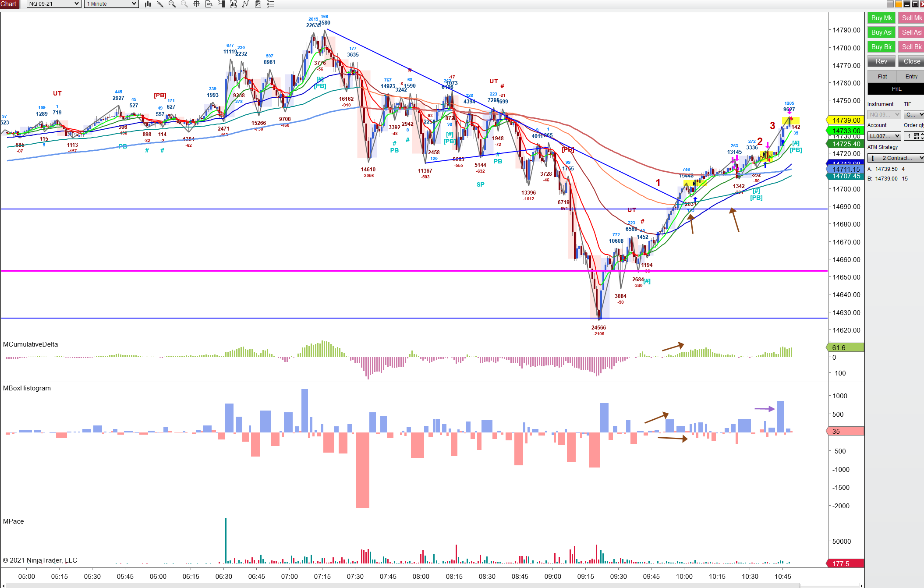Expand the Account dropdown LL007
The width and height of the screenshot is (924, 588).
coord(884,136)
